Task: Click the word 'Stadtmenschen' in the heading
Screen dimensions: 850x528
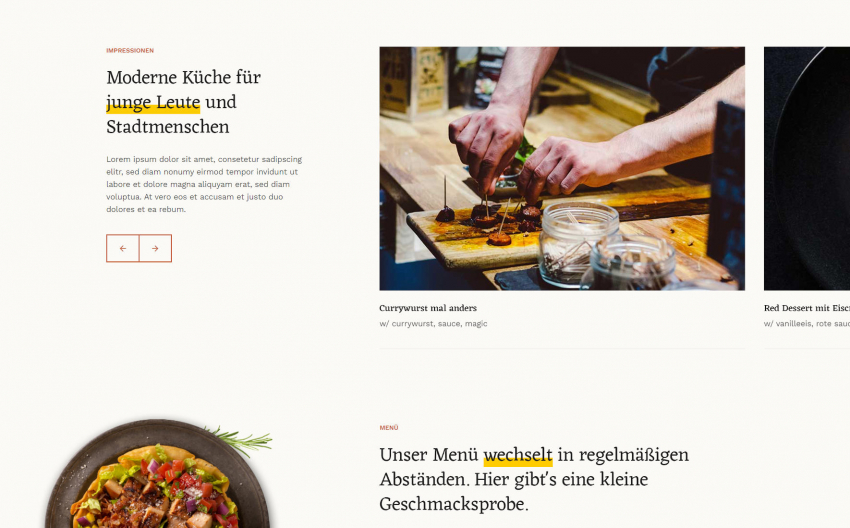Action: point(168,127)
